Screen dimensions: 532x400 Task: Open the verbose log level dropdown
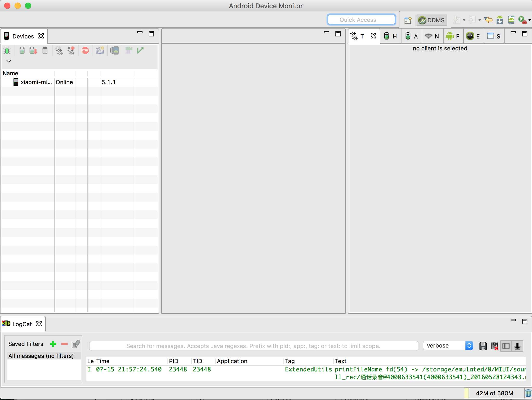click(448, 346)
